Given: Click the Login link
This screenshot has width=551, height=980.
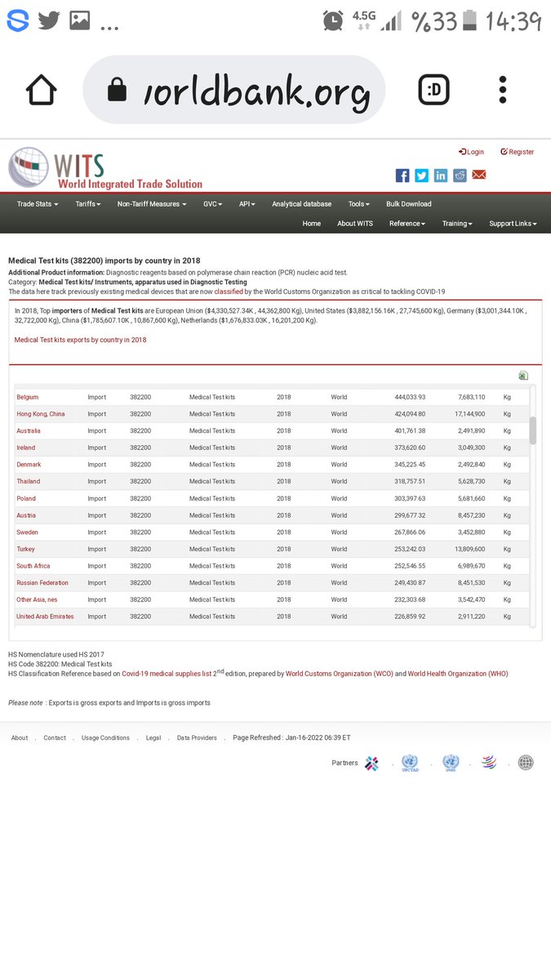Looking at the screenshot, I should pos(472,152).
